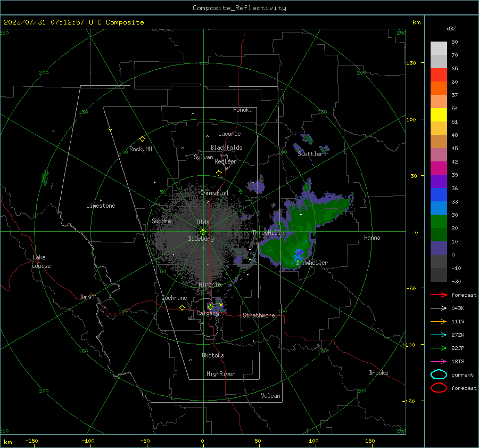This screenshot has width=479, height=448.
Task: Pick the slate purple 0-10 dBZ swatch
Action: click(x=439, y=248)
